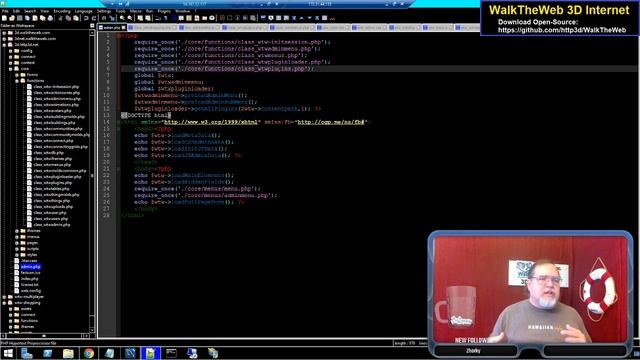Select index.php in the workspace tree
The height and width of the screenshot is (360, 640).
[29, 279]
